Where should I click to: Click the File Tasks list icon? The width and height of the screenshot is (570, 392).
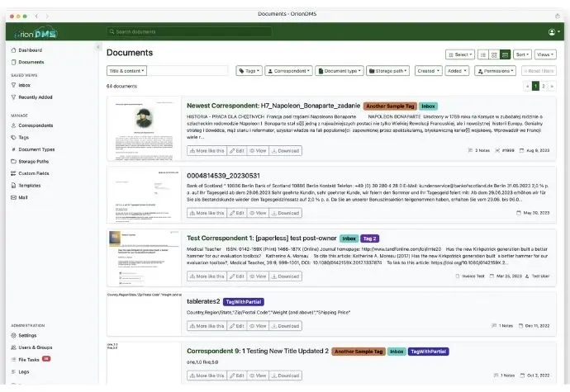point(13,360)
